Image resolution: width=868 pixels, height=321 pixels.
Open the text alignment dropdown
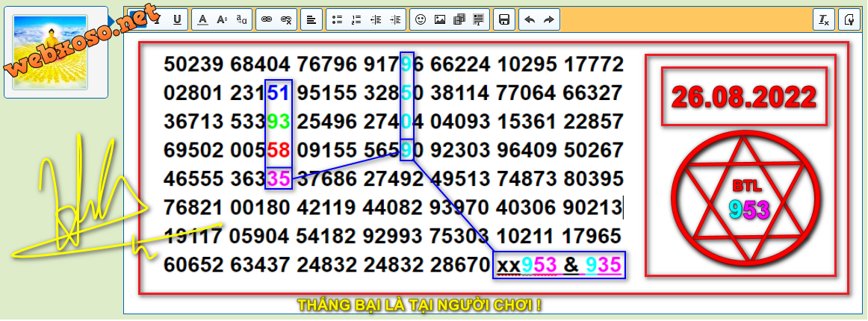tap(311, 20)
